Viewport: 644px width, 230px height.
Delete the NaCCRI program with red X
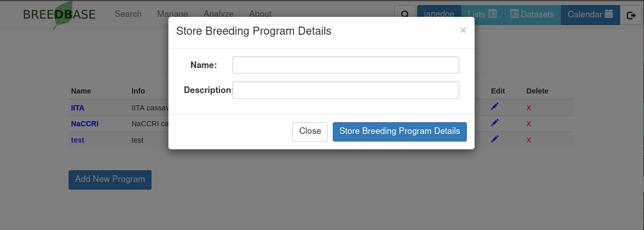[x=529, y=124]
